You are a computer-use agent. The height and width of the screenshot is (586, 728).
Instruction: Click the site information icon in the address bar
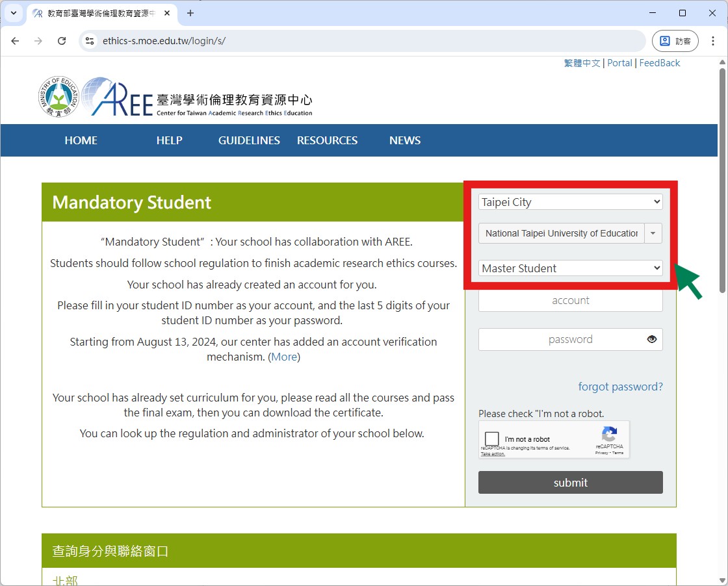coord(90,40)
